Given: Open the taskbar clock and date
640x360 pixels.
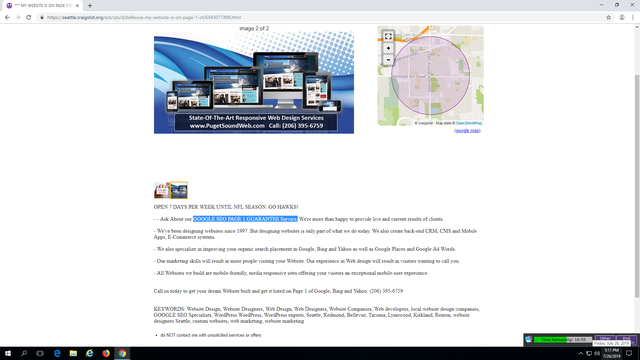Looking at the screenshot, I should 611,353.
